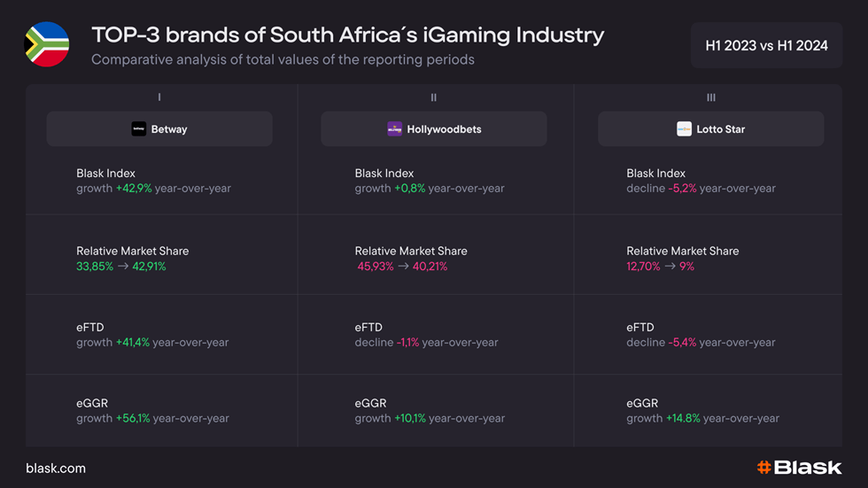Open the blask.com link
Viewport: 868px width, 488px height.
56,469
